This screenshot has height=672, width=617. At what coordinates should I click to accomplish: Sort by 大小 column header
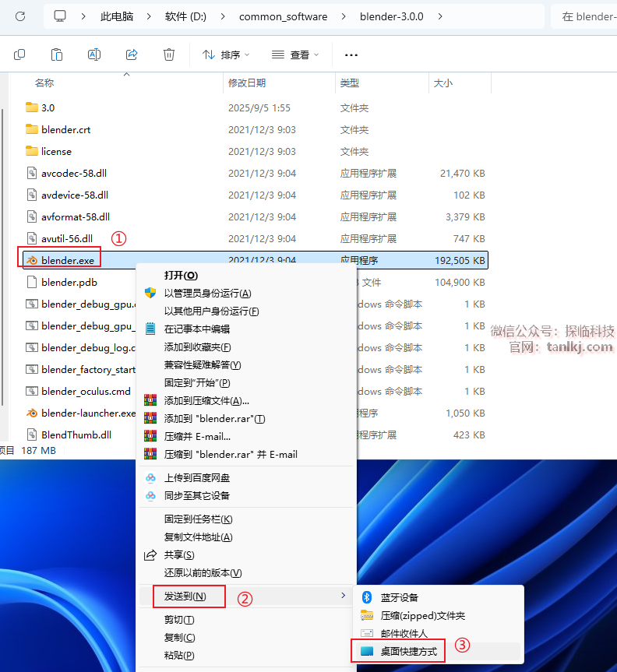click(443, 83)
